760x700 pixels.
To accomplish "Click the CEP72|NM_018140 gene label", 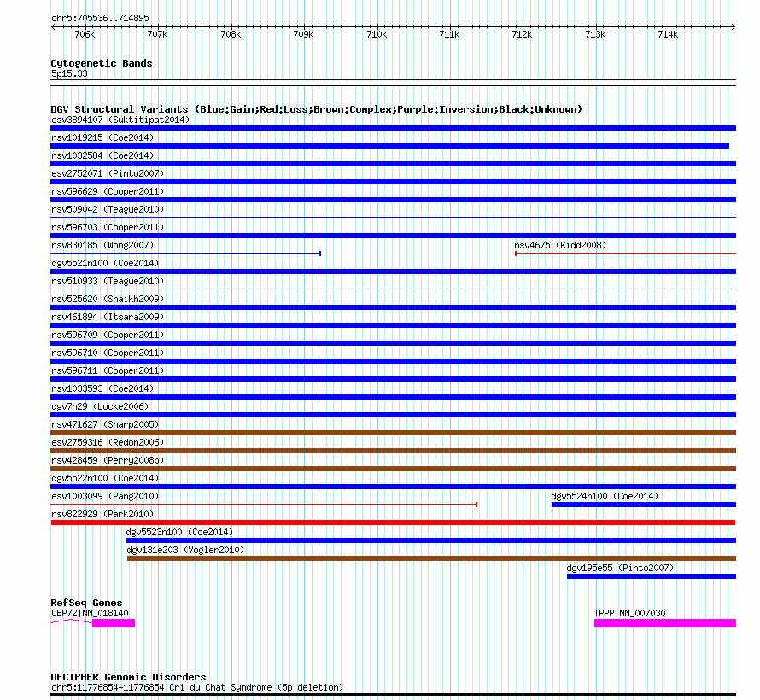I will [x=91, y=613].
